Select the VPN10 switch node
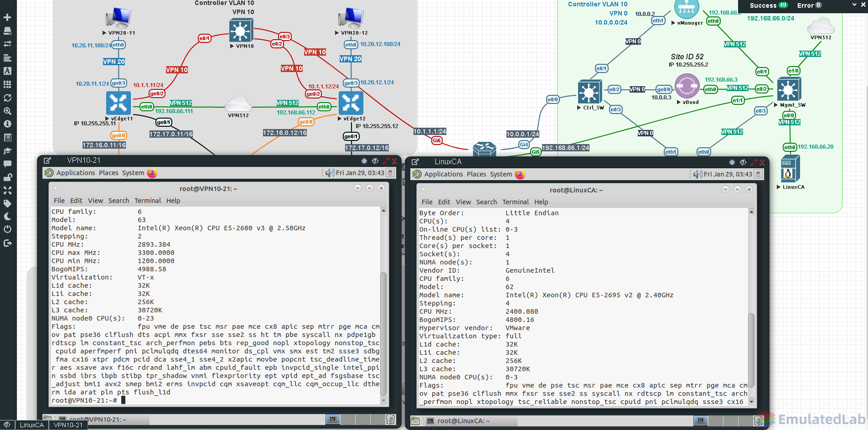 pyautogui.click(x=241, y=30)
